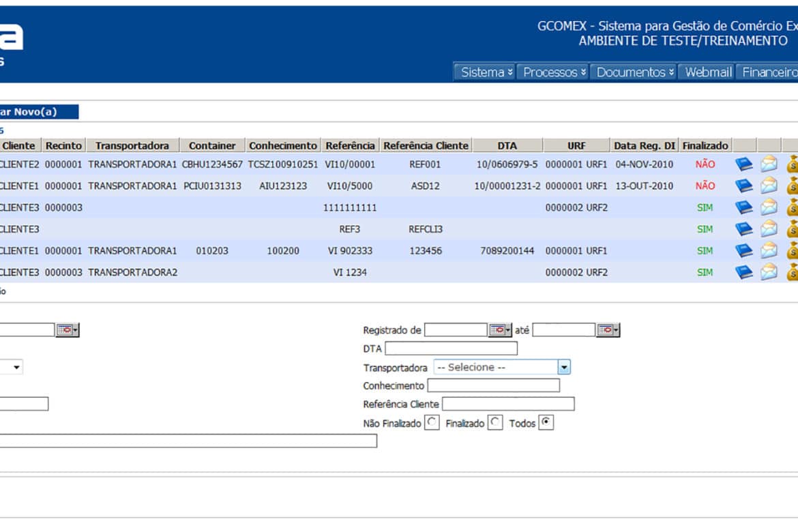Focus the Referência Cliente filter input

508,404
